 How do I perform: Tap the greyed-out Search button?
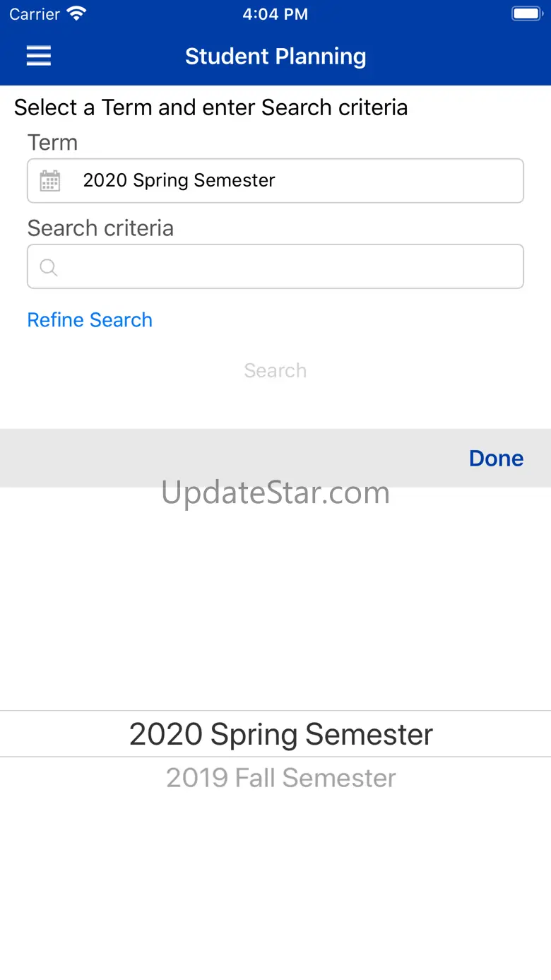pyautogui.click(x=275, y=370)
